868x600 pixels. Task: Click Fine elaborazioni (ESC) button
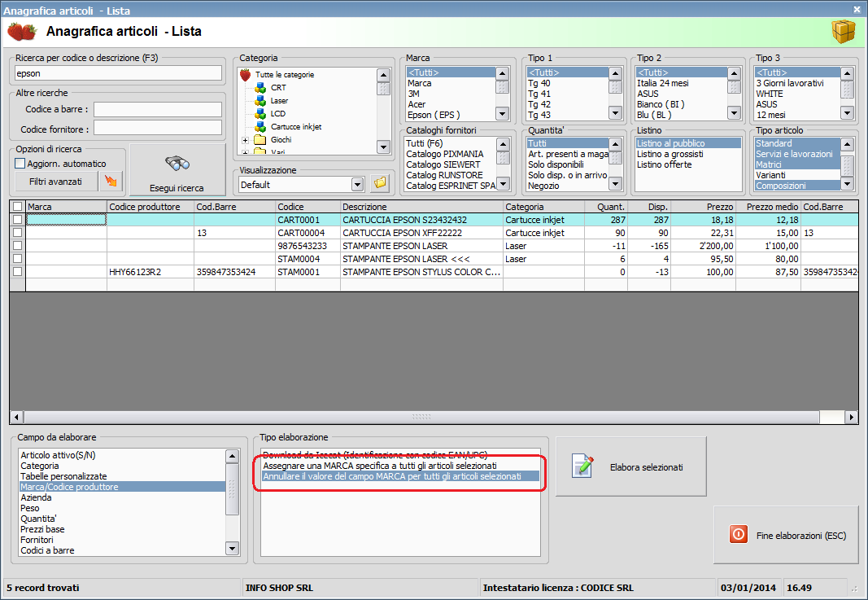pos(786,535)
